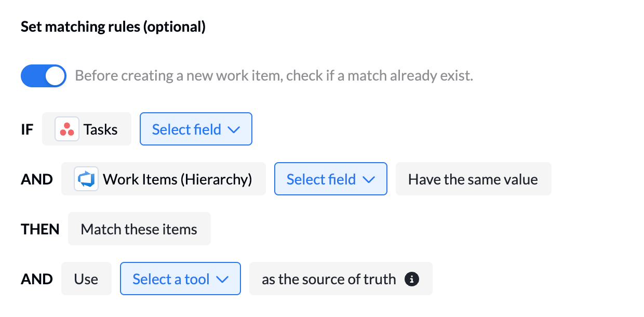Click the chevron arrow in Work Items field selector

click(369, 180)
